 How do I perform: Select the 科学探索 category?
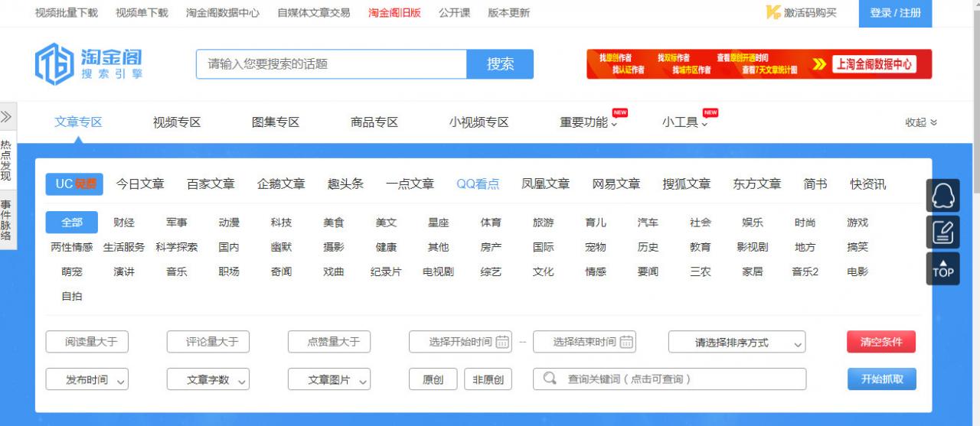click(176, 247)
